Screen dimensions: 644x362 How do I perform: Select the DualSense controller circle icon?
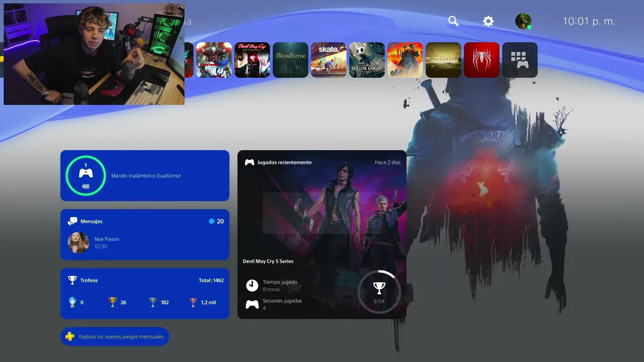pyautogui.click(x=86, y=175)
